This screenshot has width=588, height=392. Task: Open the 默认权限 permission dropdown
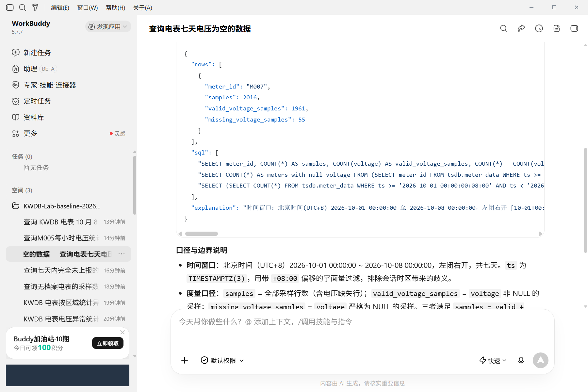[x=222, y=360]
